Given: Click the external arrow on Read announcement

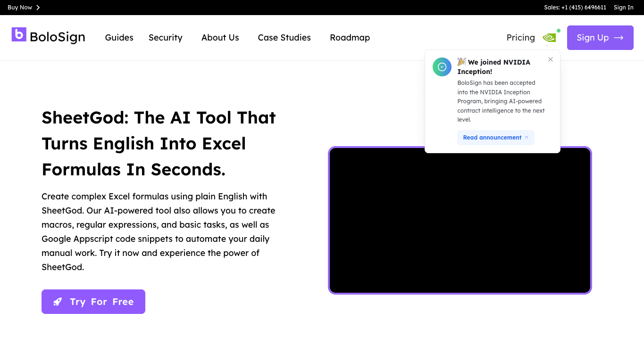Looking at the screenshot, I should [x=527, y=138].
